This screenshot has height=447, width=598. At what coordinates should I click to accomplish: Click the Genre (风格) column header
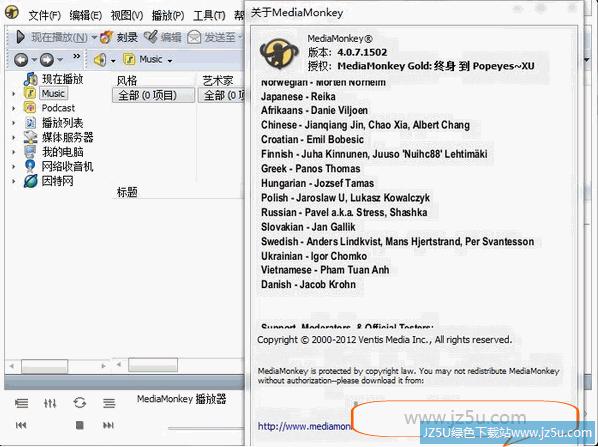pos(127,81)
